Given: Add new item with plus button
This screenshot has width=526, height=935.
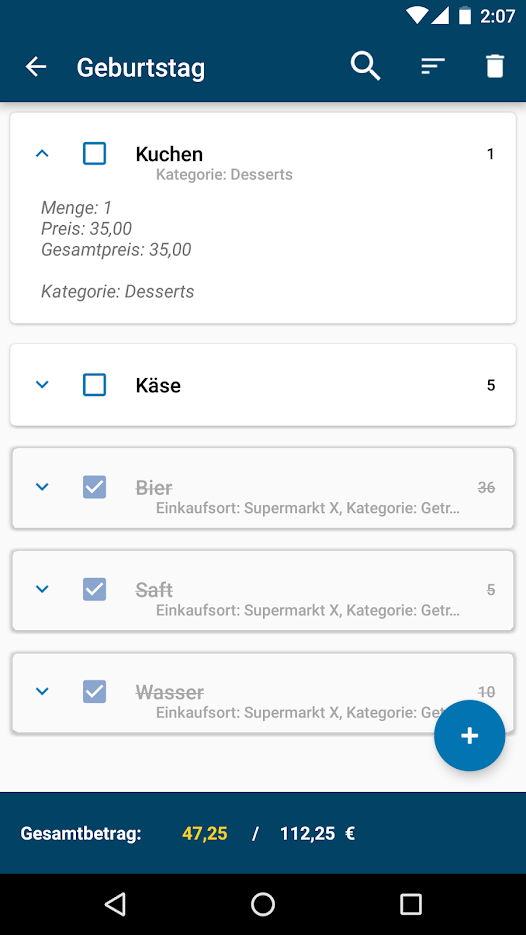Looking at the screenshot, I should click(x=469, y=735).
